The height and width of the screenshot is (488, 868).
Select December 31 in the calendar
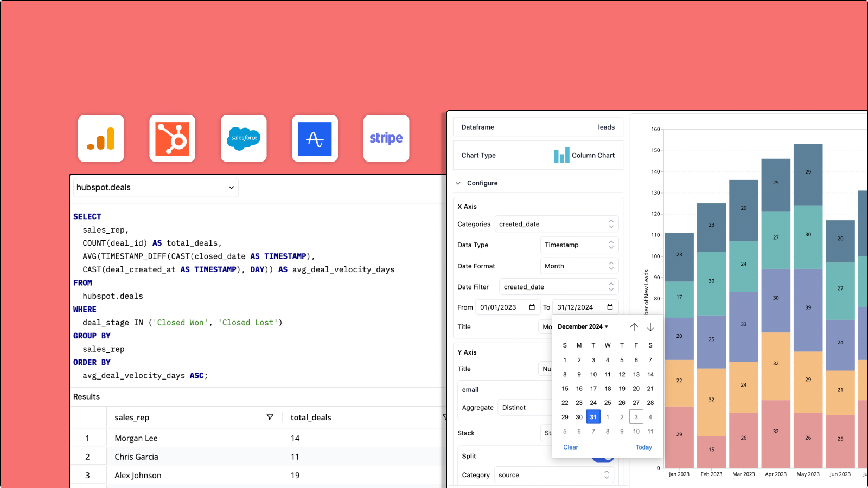(593, 416)
